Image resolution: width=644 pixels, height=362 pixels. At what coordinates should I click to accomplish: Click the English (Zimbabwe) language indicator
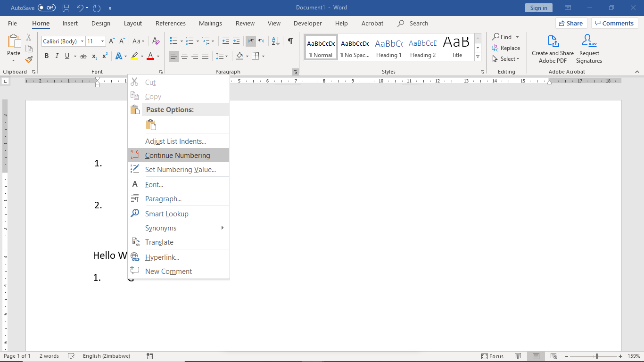pyautogui.click(x=107, y=356)
